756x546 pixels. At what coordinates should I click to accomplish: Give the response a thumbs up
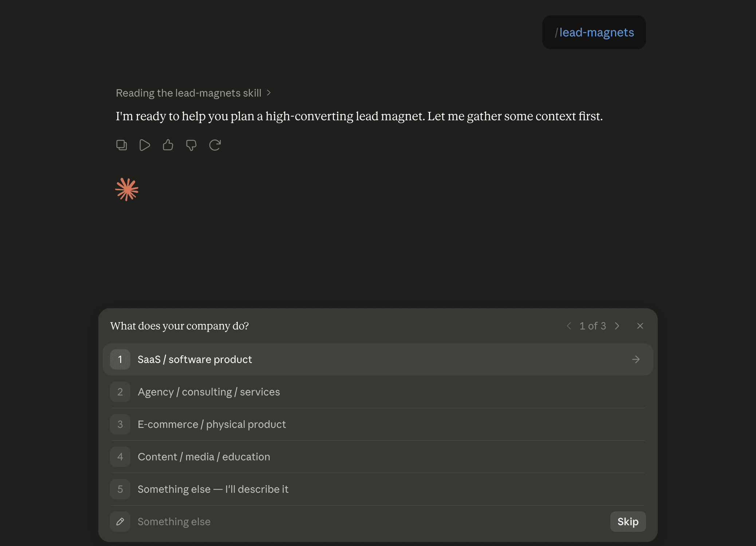168,145
